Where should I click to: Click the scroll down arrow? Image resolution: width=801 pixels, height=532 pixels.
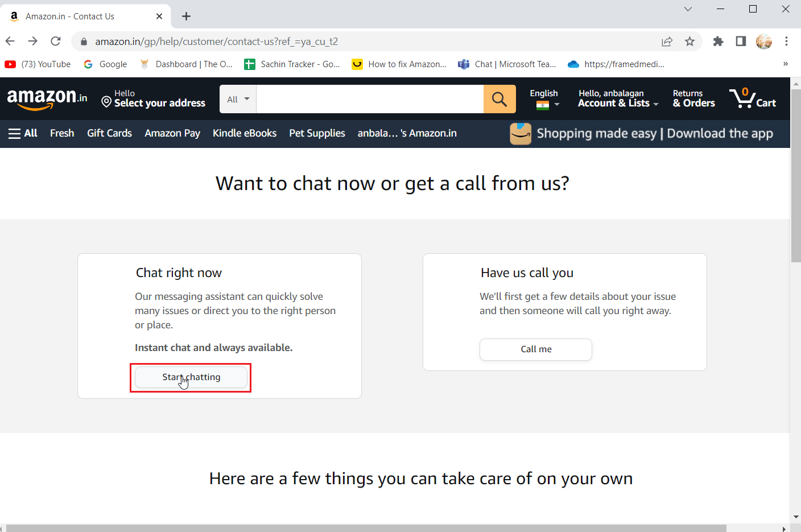(x=796, y=517)
